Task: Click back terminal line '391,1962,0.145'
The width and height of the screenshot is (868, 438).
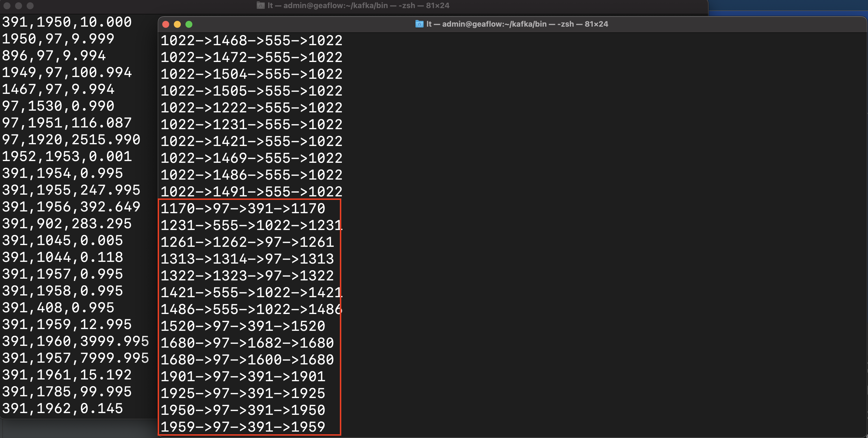Action: tap(62, 409)
